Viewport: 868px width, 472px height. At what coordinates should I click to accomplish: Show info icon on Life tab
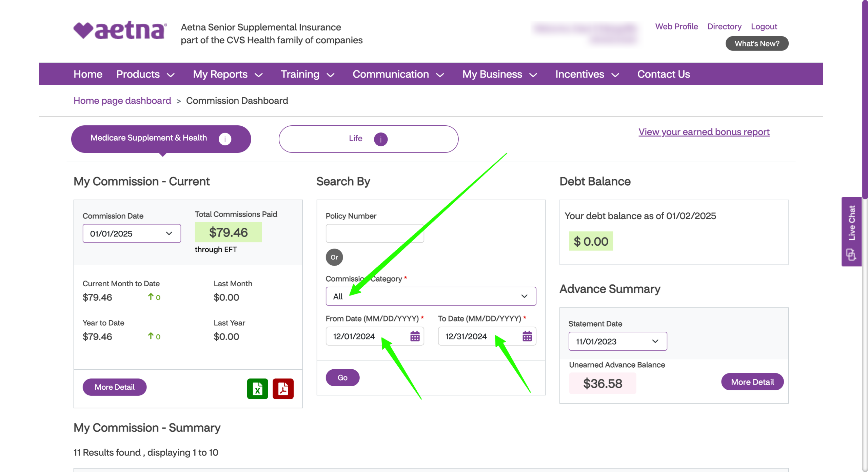point(380,139)
